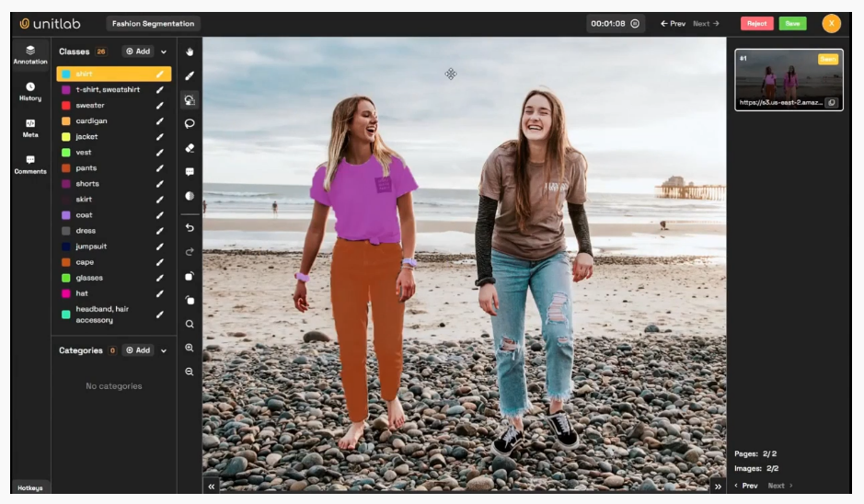
Task: Click the red Reject button
Action: (756, 24)
